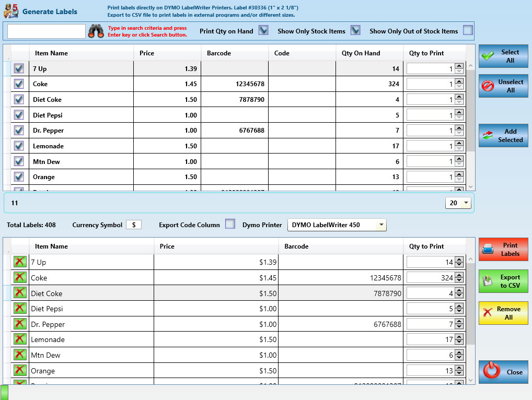Screen dimensions: 532x400
Task: Sort top grid by Item Name header
Action: (81, 53)
